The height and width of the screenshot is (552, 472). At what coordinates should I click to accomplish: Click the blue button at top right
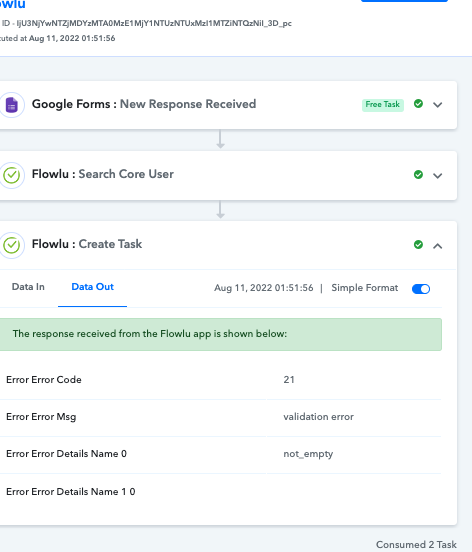coord(404,1)
